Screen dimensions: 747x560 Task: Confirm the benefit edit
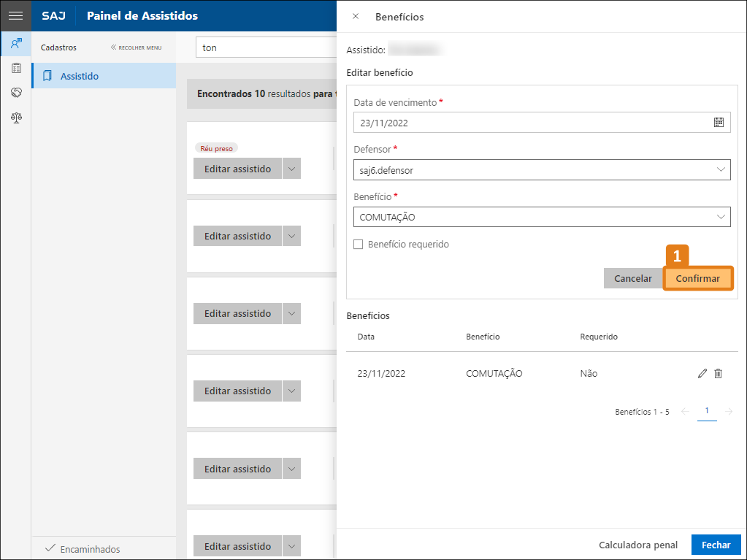click(697, 278)
